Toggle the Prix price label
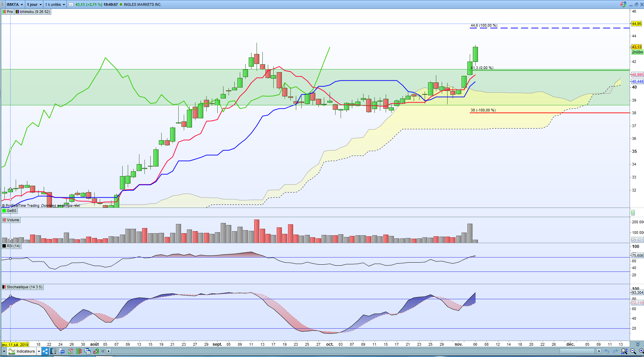The image size is (644, 357). (8, 12)
